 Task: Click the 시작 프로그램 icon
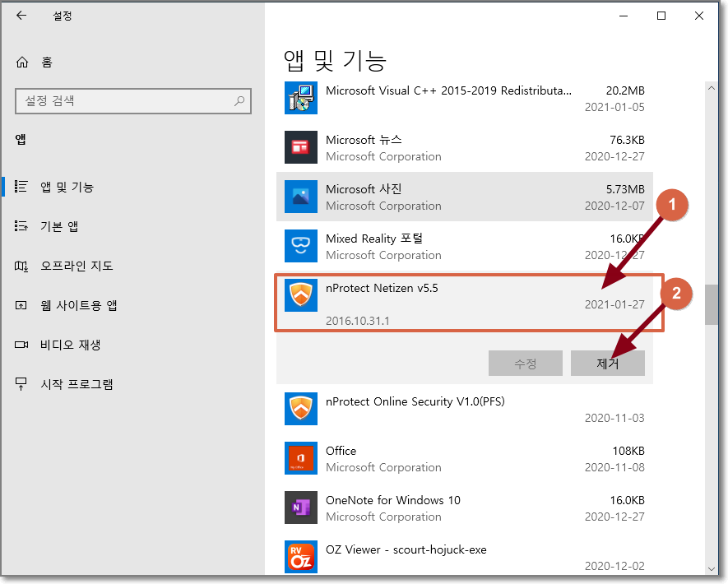tap(21, 384)
